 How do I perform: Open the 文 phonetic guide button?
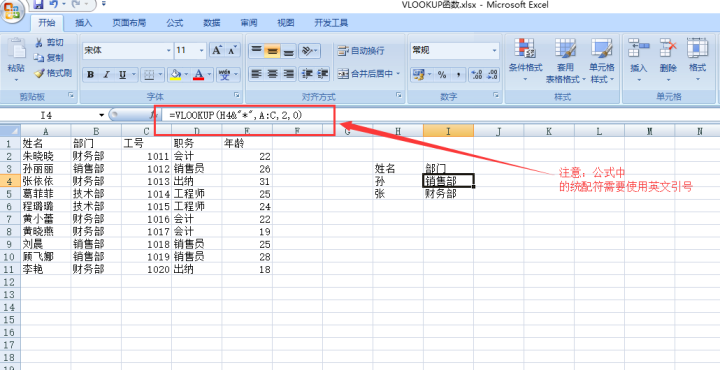[x=225, y=74]
